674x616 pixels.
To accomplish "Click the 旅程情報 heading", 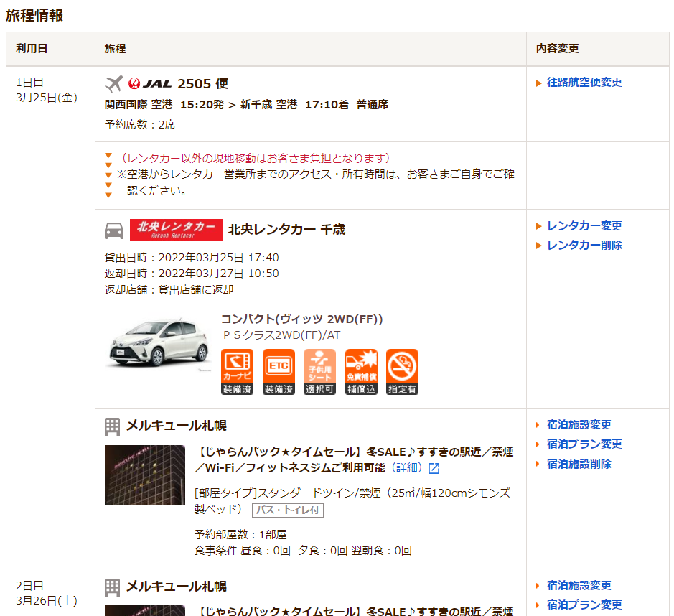I will [34, 16].
